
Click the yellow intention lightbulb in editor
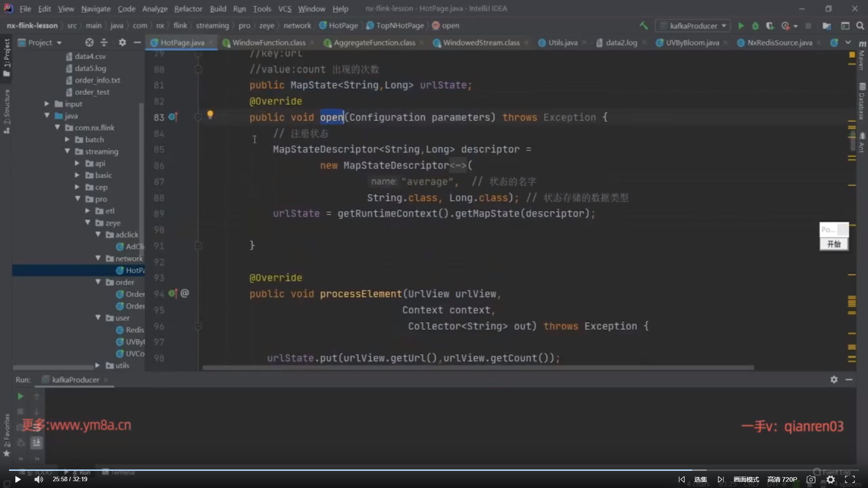coord(210,115)
